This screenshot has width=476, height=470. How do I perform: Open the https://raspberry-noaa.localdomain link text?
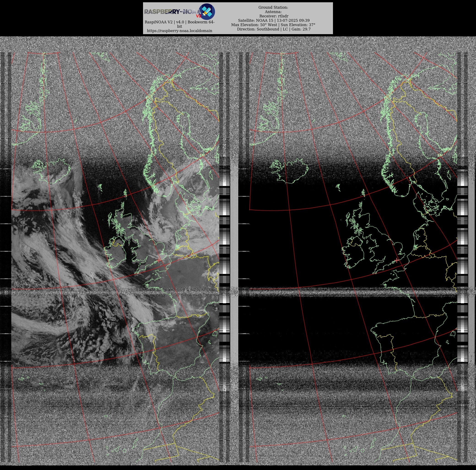pyautogui.click(x=179, y=31)
